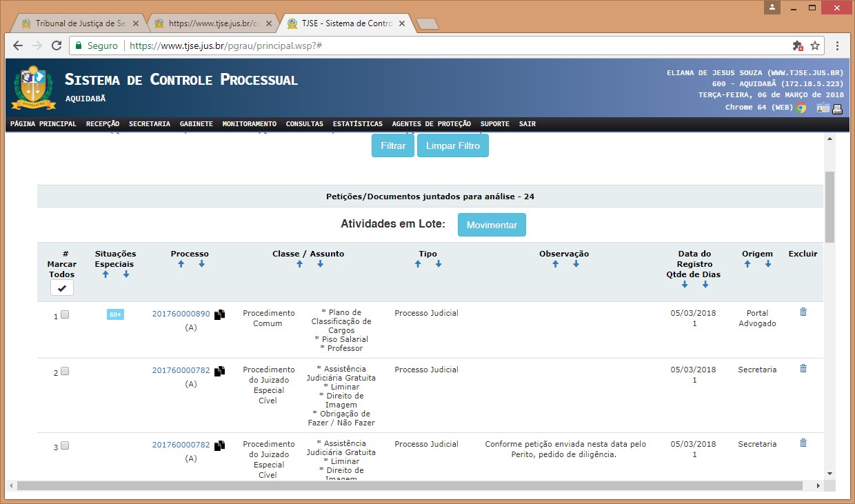This screenshot has width=855, height=504.
Task: Toggle Marcar Todos checkmark box
Action: [62, 288]
